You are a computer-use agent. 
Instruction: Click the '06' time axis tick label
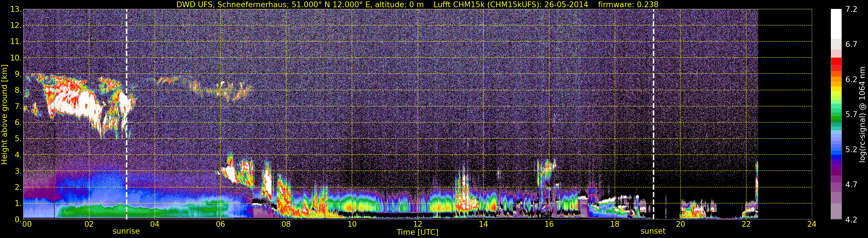coord(220,224)
